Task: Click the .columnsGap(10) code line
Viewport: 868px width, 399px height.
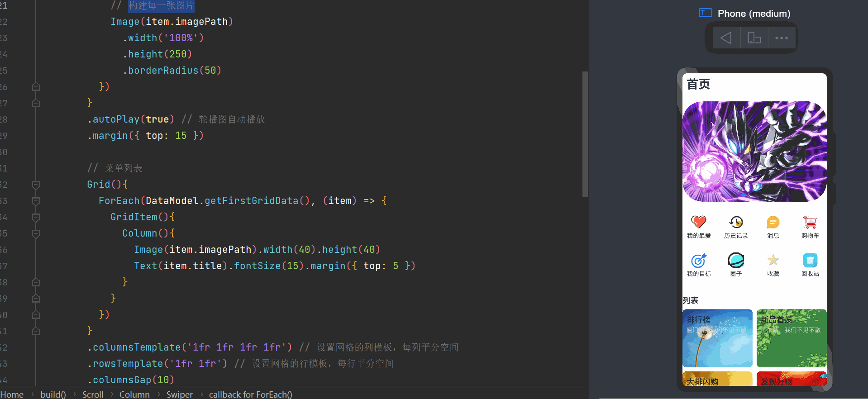Action: click(131, 380)
